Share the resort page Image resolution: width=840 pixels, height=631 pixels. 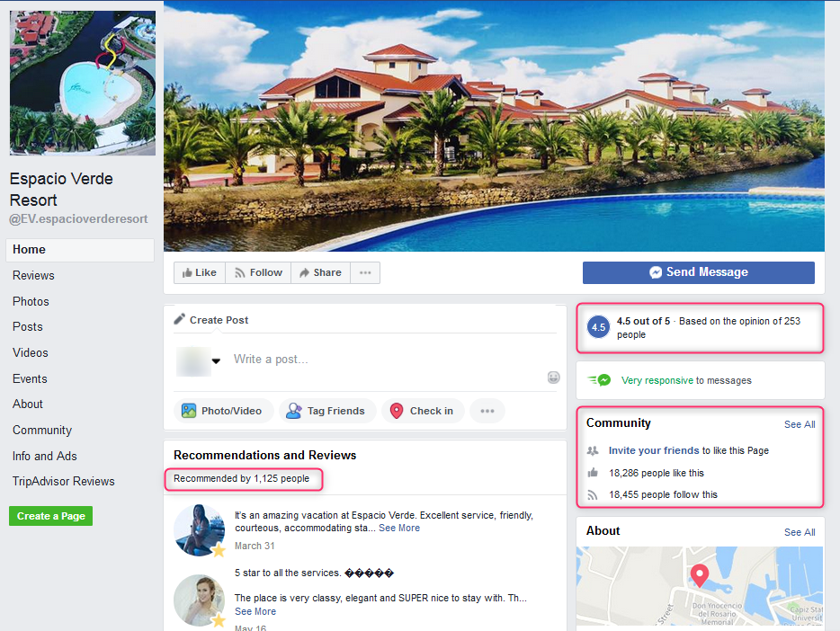[320, 272]
